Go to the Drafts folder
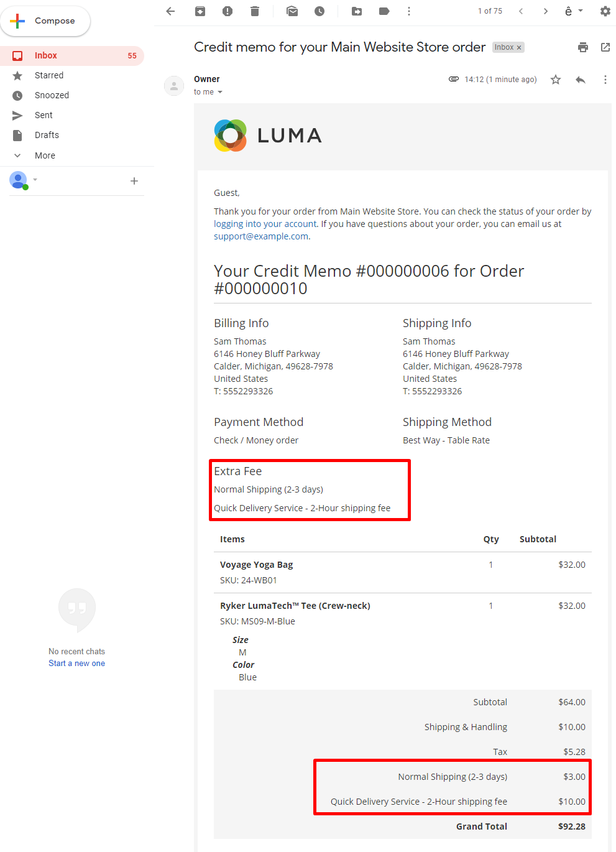 (47, 135)
